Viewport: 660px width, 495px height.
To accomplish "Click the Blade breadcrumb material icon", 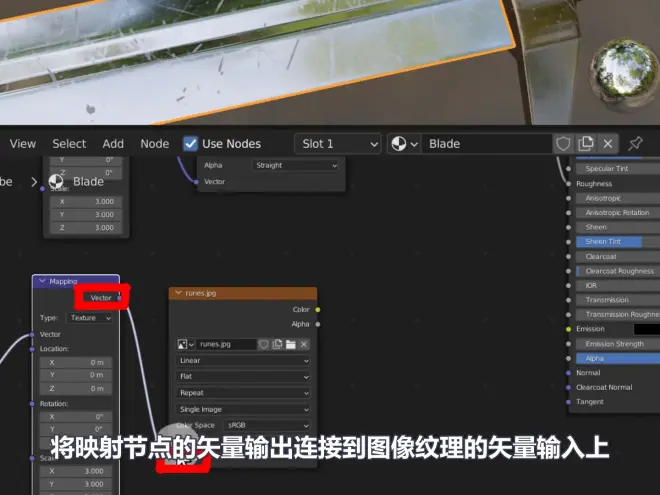I will coord(56,181).
